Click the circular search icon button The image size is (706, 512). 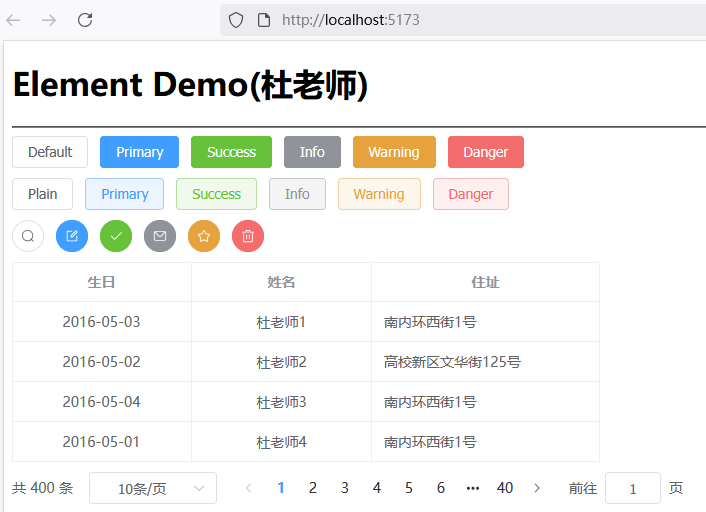(x=28, y=236)
